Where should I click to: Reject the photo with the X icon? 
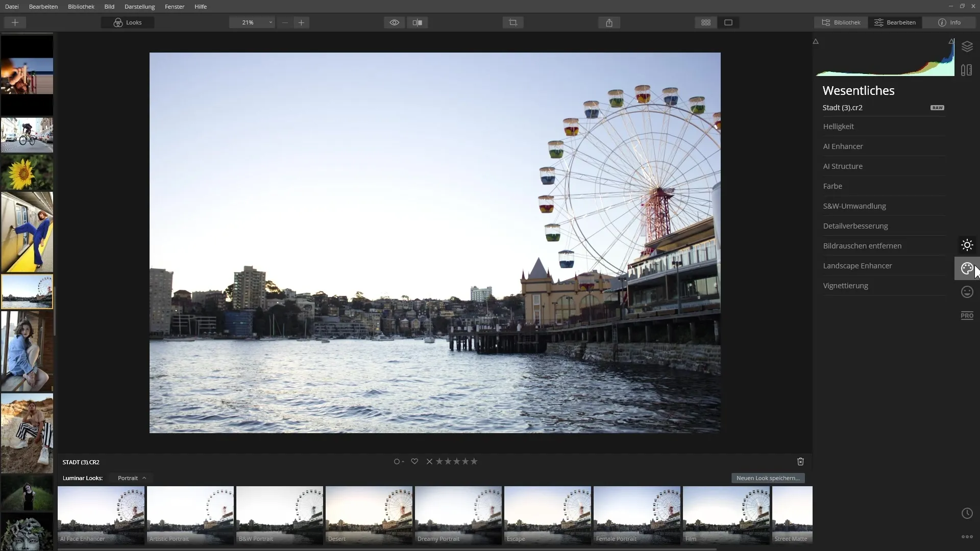click(429, 462)
